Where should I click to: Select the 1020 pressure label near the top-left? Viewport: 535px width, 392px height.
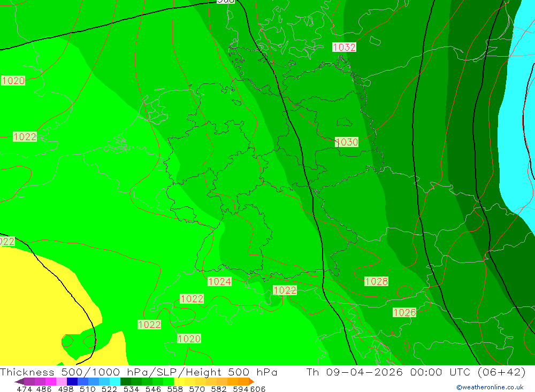click(13, 81)
